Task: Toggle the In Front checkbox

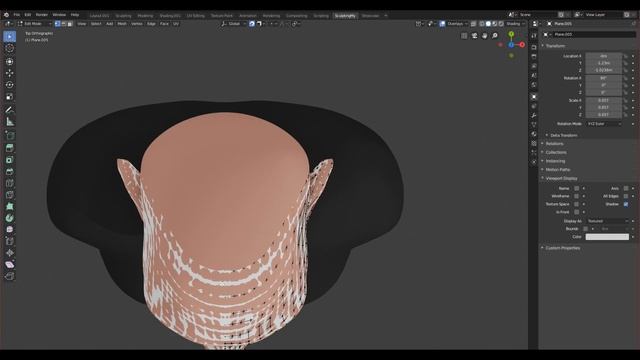Action: (576, 212)
